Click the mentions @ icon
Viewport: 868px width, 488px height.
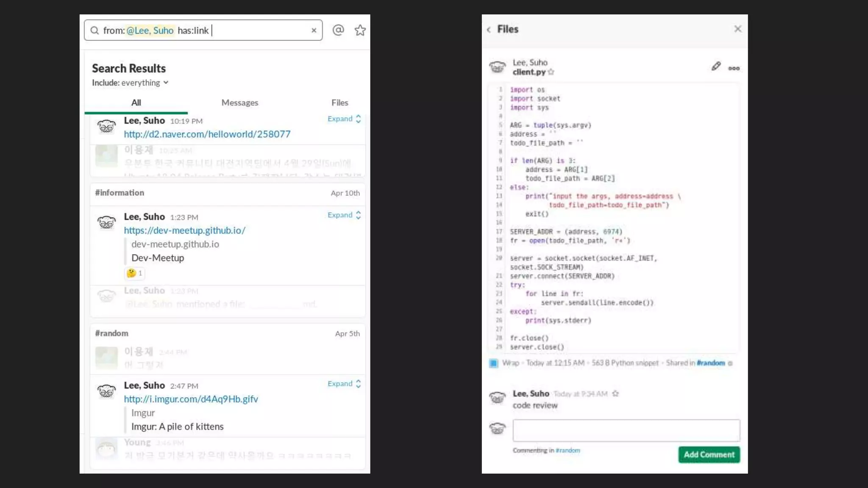click(x=338, y=30)
